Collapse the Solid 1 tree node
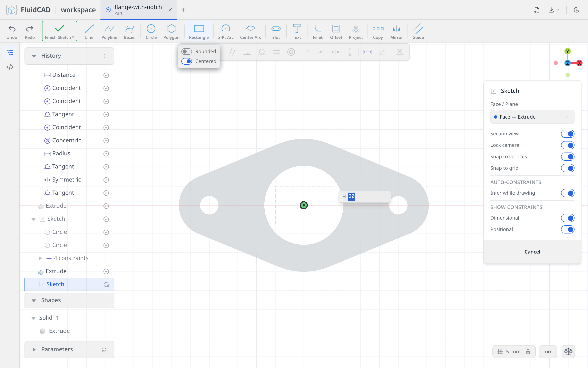Screen dimensions: 588x368 point(33,318)
